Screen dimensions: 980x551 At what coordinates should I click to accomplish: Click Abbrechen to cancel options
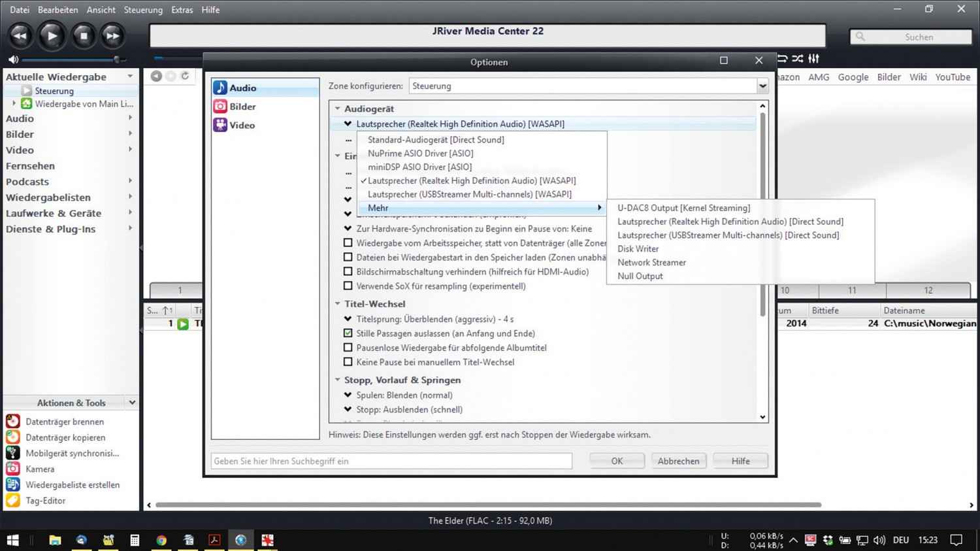tap(678, 461)
